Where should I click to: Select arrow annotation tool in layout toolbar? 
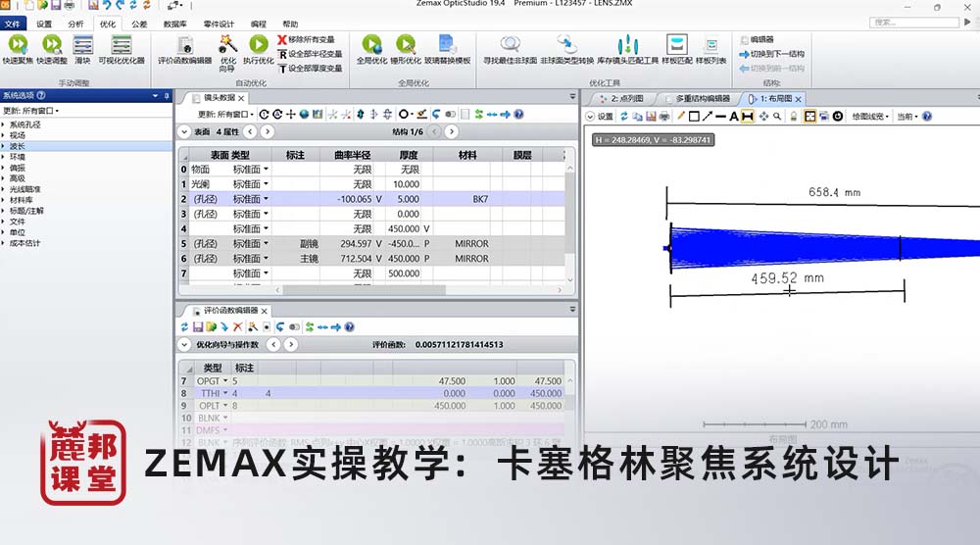point(707,117)
